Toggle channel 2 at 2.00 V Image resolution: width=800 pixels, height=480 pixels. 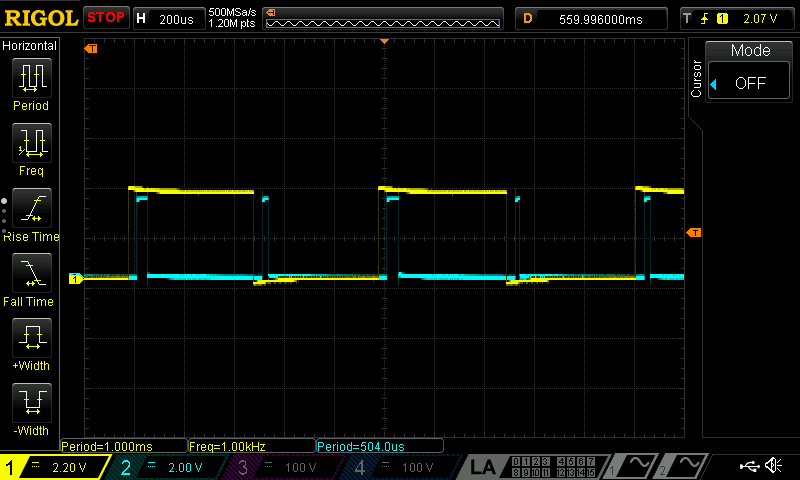[169, 467]
